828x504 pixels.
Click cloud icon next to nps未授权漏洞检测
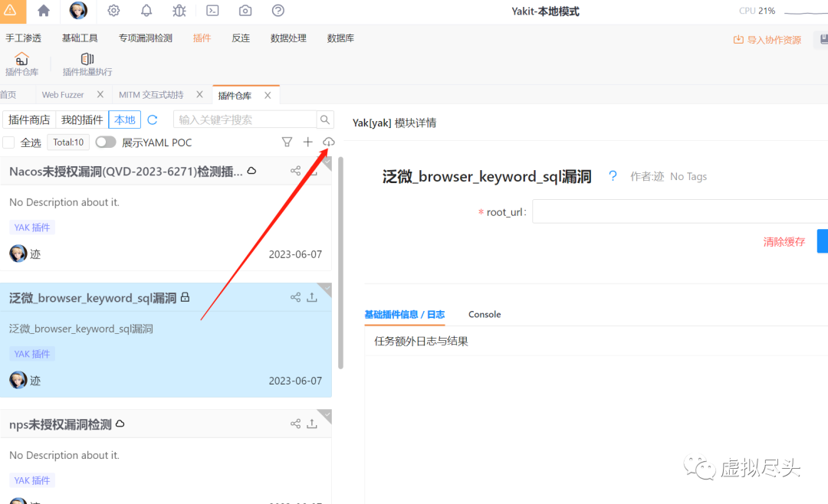[x=120, y=424]
